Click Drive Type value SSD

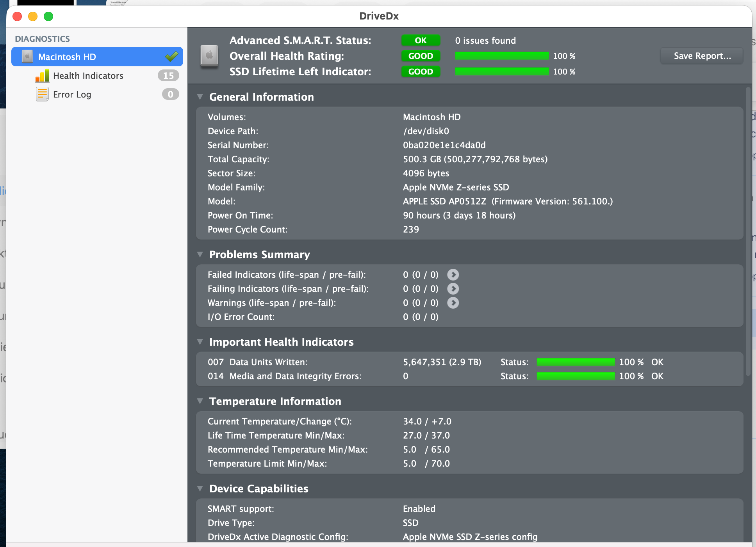click(x=411, y=523)
